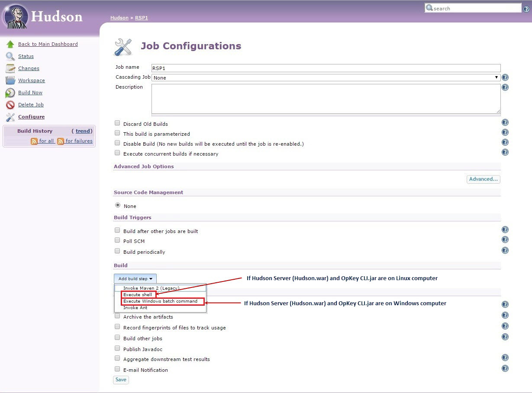Click the RSP1 breadcrumb link
The width and height of the screenshot is (532, 393).
pyautogui.click(x=142, y=18)
